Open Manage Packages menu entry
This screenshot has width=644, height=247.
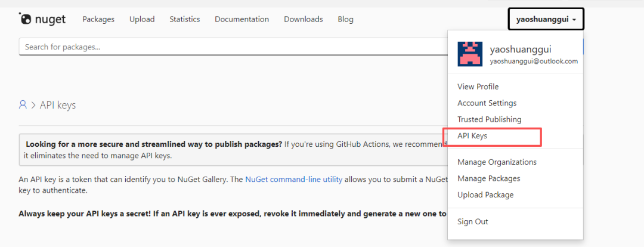(489, 178)
